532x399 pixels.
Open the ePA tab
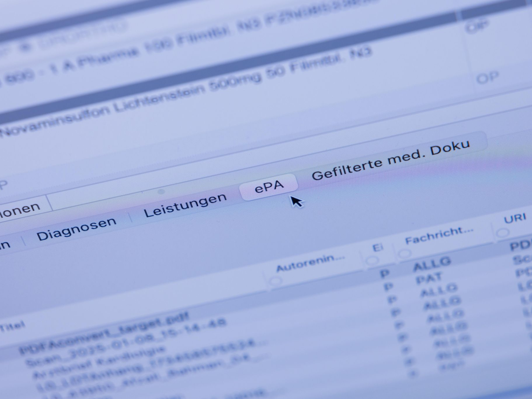click(269, 187)
